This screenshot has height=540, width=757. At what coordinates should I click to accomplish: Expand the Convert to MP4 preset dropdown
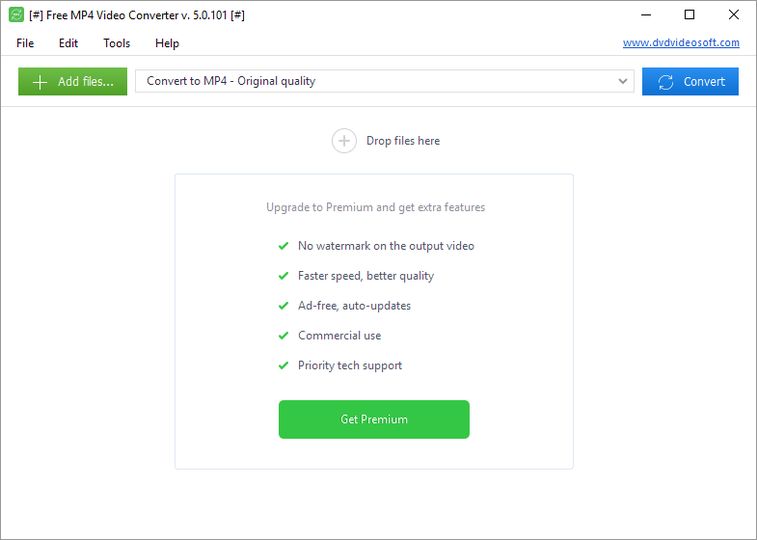pyautogui.click(x=384, y=81)
